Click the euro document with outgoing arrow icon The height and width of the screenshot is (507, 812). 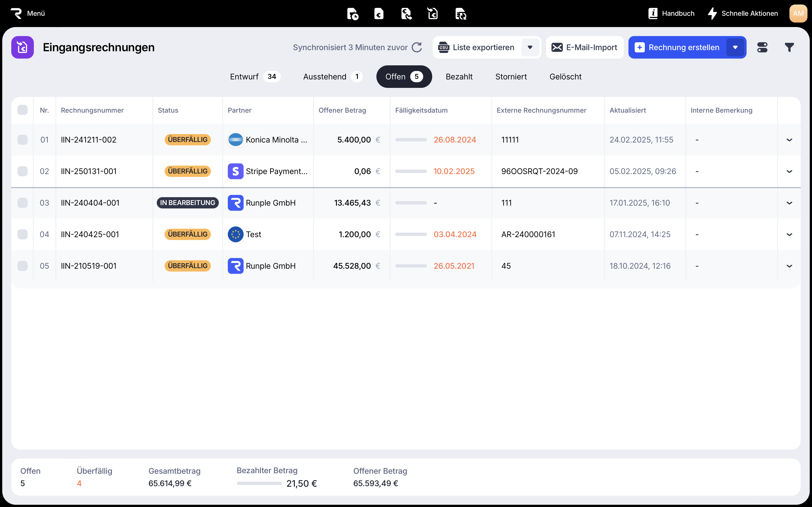coord(406,14)
